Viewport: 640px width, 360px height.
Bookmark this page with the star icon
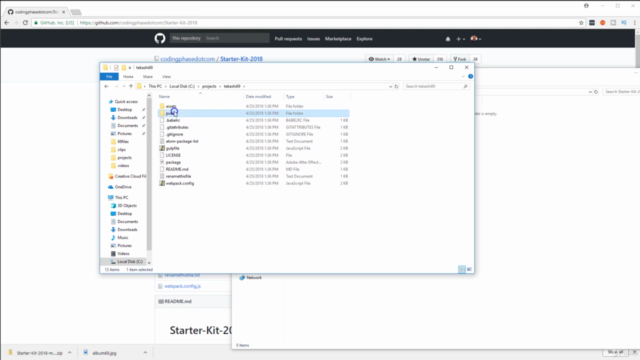click(581, 23)
